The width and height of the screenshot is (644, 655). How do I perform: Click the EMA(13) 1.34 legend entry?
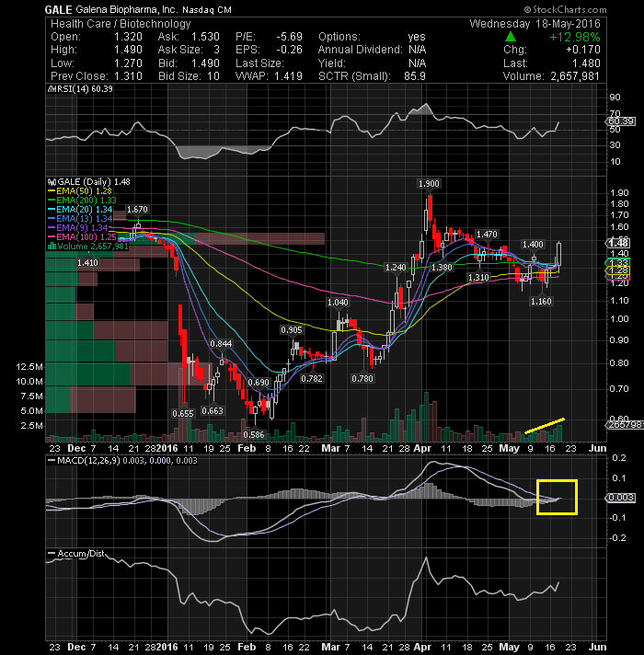(85, 218)
